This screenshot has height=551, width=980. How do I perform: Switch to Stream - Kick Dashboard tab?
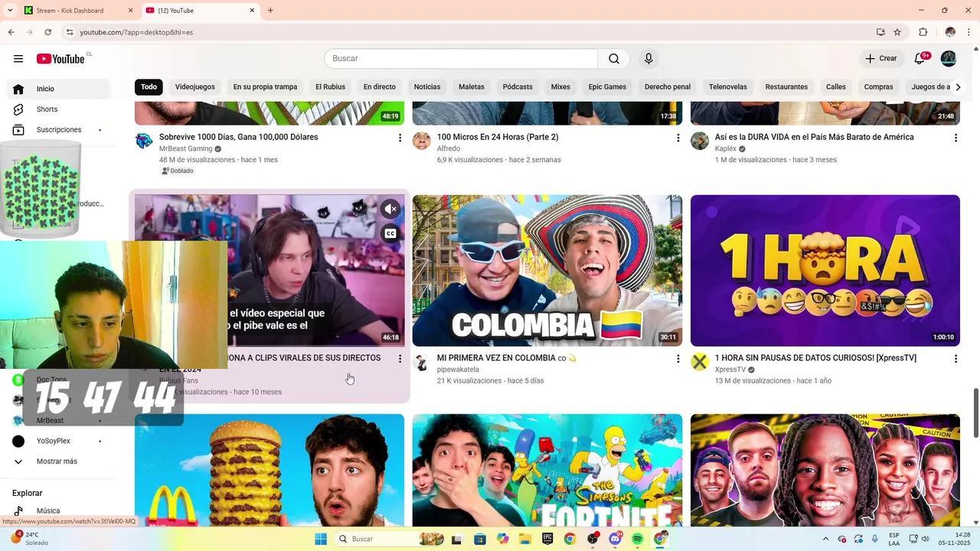(77, 11)
